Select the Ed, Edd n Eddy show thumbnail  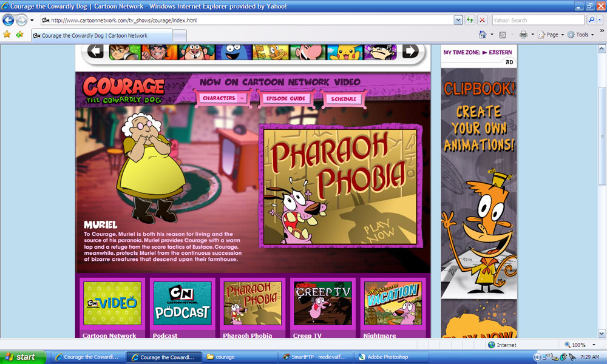(380, 52)
